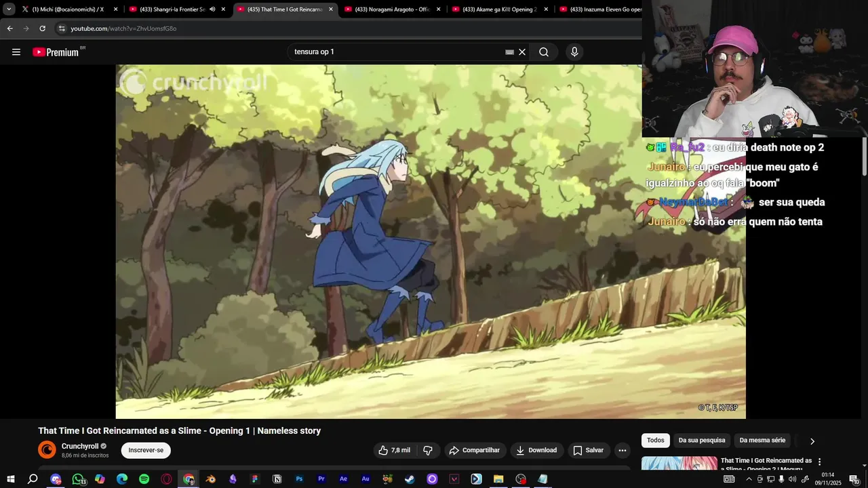
Task: Clear the search box with the X icon
Action: tap(522, 52)
